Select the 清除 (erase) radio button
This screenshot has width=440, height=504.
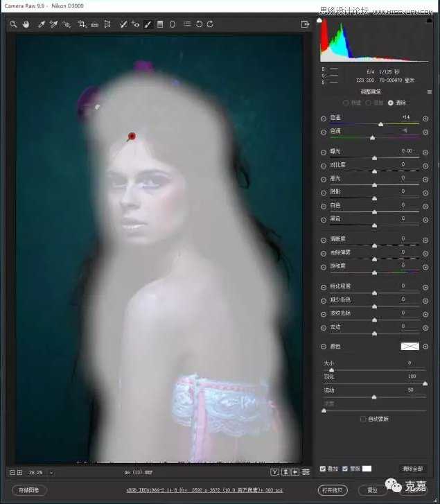point(390,103)
